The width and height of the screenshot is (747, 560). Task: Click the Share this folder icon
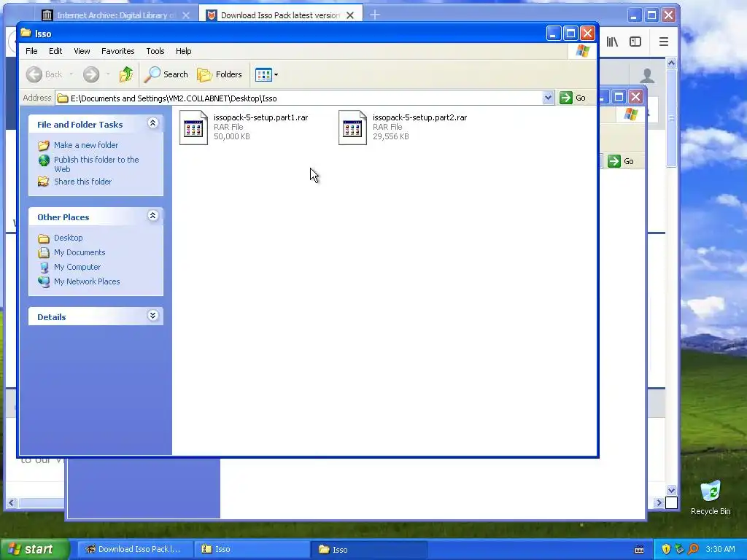click(x=43, y=182)
